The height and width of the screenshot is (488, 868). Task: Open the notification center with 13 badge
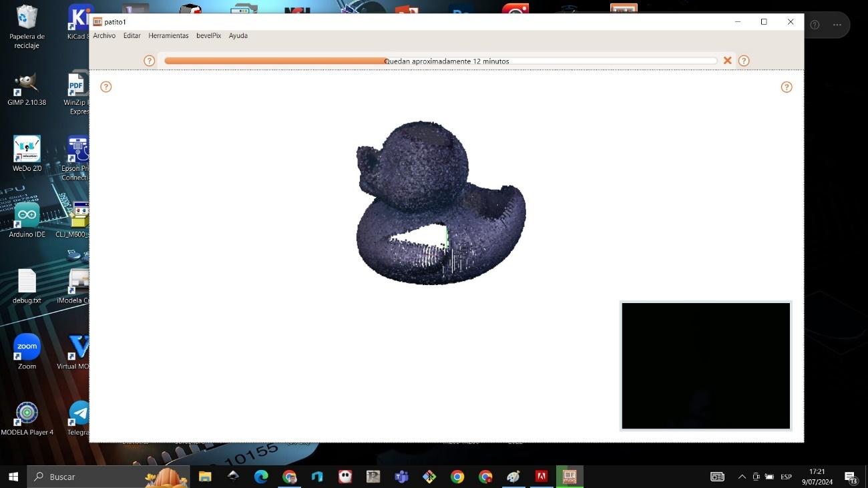pyautogui.click(x=851, y=477)
